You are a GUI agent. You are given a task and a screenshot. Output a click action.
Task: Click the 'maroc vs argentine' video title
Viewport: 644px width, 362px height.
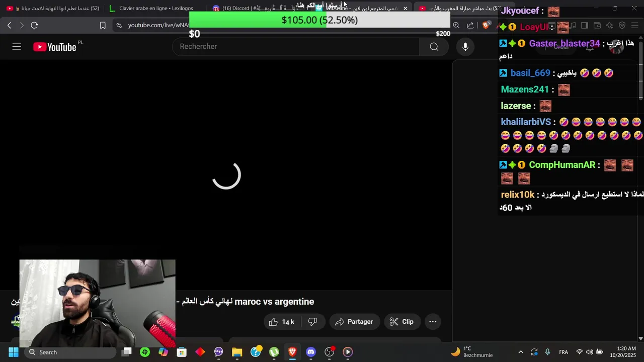(x=274, y=302)
